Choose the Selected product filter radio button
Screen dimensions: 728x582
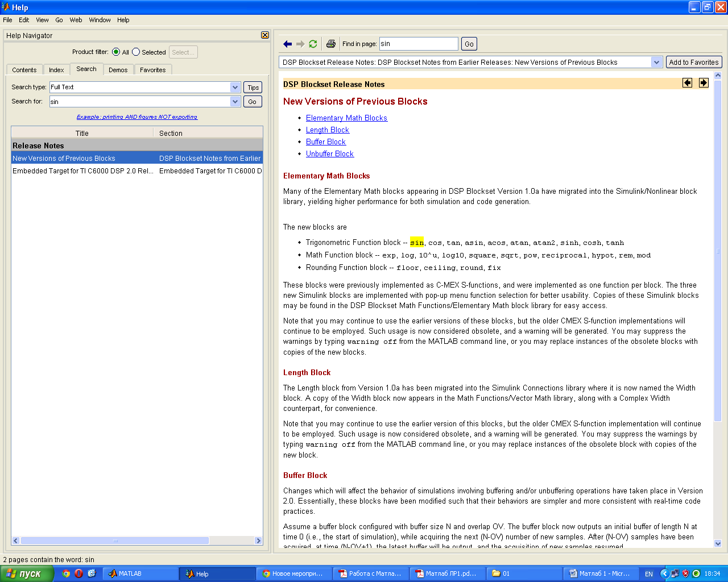pos(136,52)
